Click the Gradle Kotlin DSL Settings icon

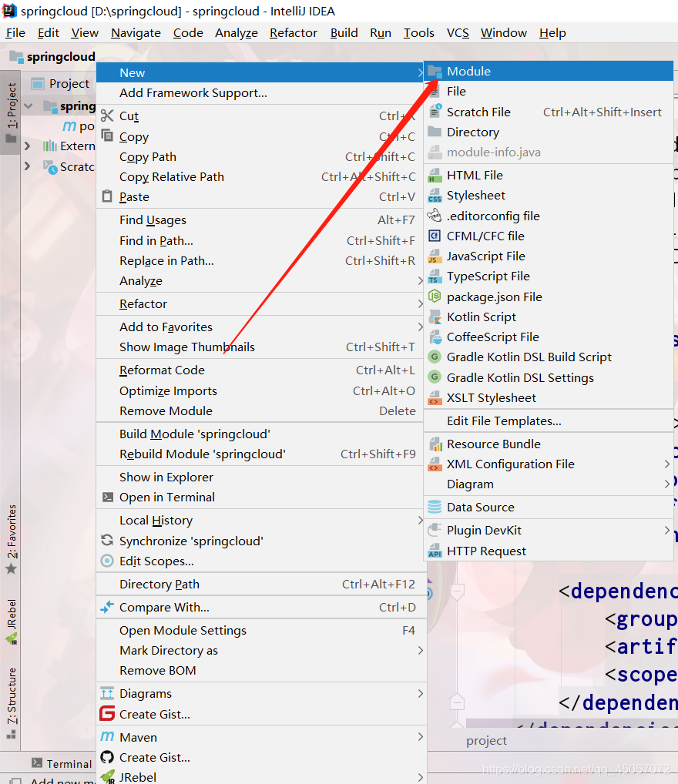pyautogui.click(x=435, y=377)
